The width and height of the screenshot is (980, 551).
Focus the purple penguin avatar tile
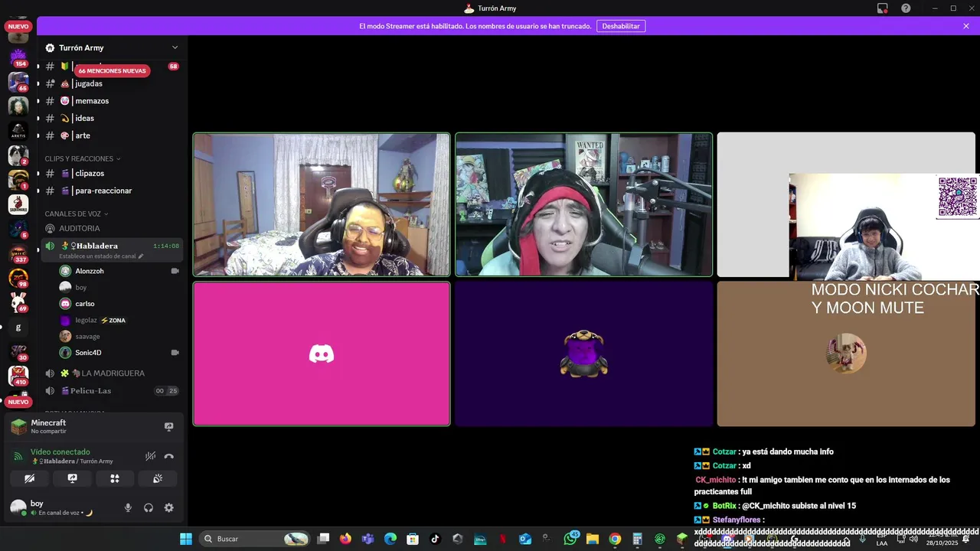coord(583,354)
